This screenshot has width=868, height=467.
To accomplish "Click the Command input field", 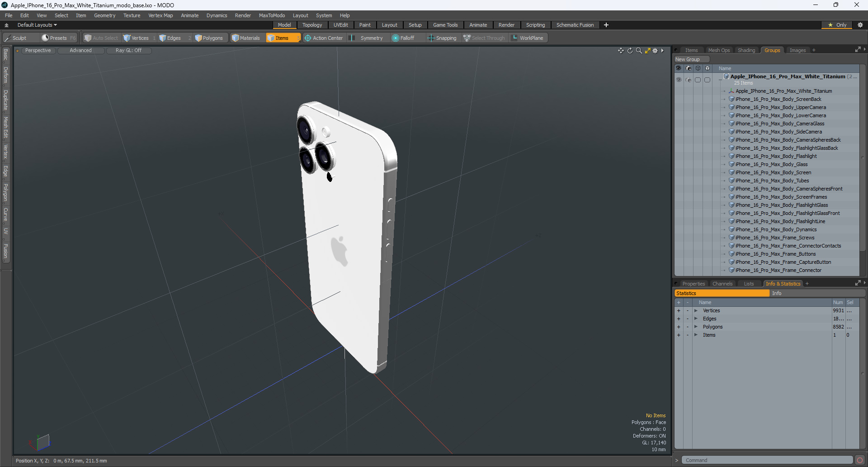I will click(767, 460).
